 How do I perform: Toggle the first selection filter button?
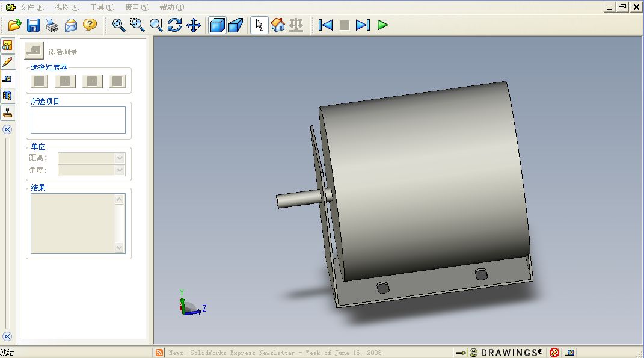(40, 81)
